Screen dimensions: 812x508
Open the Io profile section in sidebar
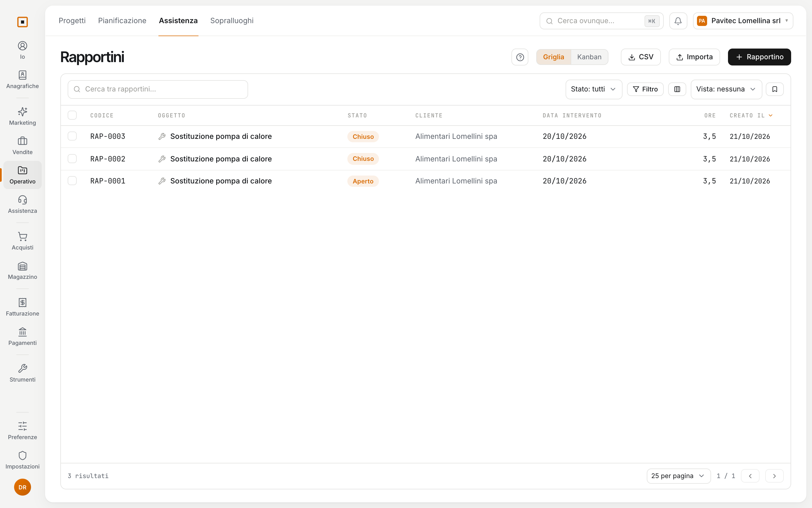pos(23,51)
